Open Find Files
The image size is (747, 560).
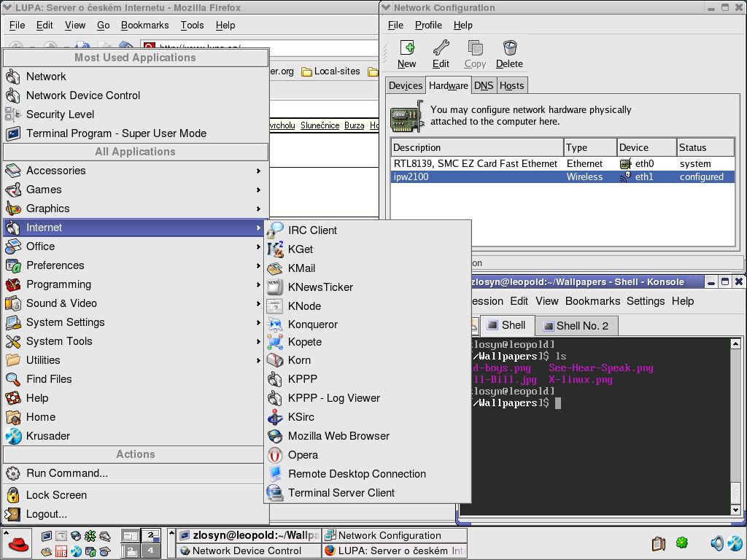pos(136,379)
